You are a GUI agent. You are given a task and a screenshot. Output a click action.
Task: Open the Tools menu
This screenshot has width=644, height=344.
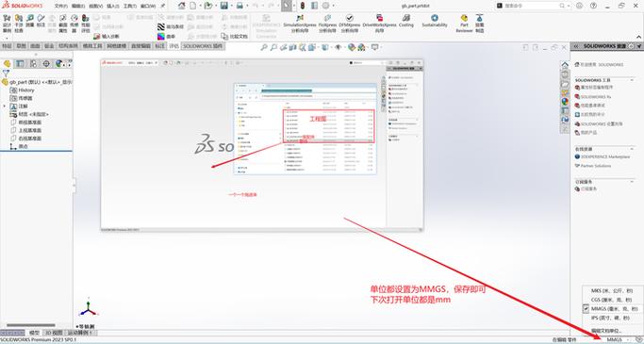tap(130, 7)
